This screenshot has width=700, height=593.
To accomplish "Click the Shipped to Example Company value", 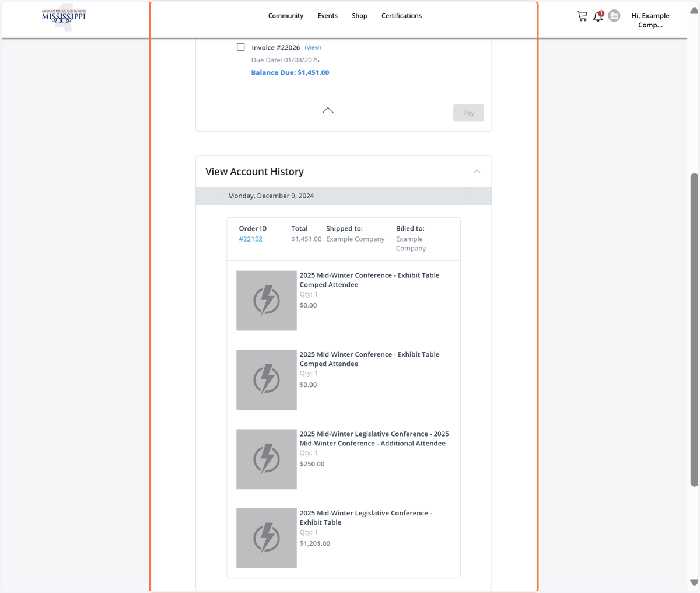I will tap(355, 239).
